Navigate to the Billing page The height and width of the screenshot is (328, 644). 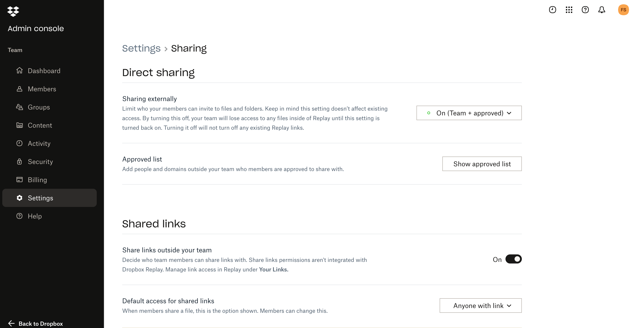point(37,180)
